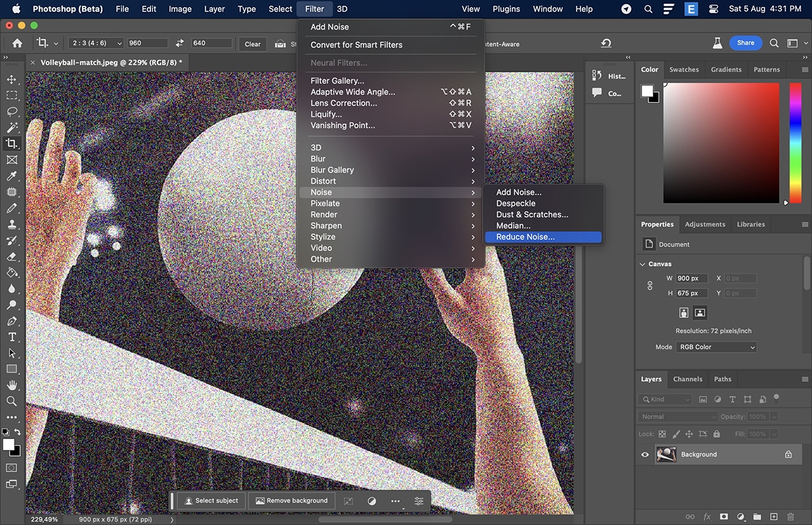
Task: Unlock the Background layer padlock
Action: (x=788, y=454)
